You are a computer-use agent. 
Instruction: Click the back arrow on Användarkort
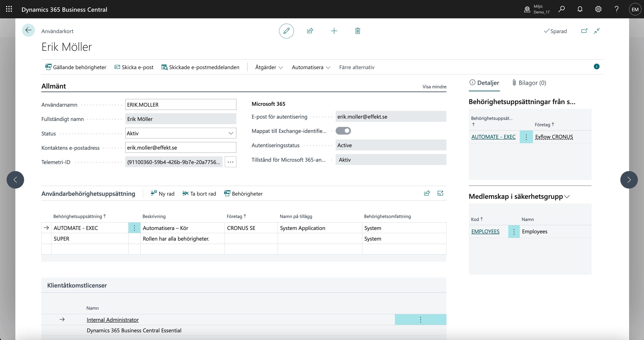(x=28, y=31)
